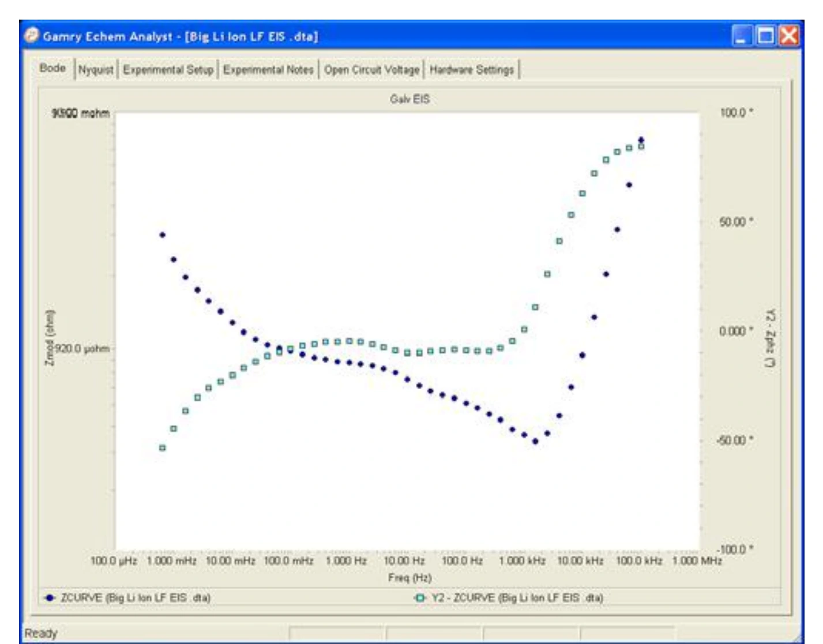The width and height of the screenshot is (823, 644).
Task: Click the Y2 - ZCURVE legend square marker
Action: coord(420,598)
